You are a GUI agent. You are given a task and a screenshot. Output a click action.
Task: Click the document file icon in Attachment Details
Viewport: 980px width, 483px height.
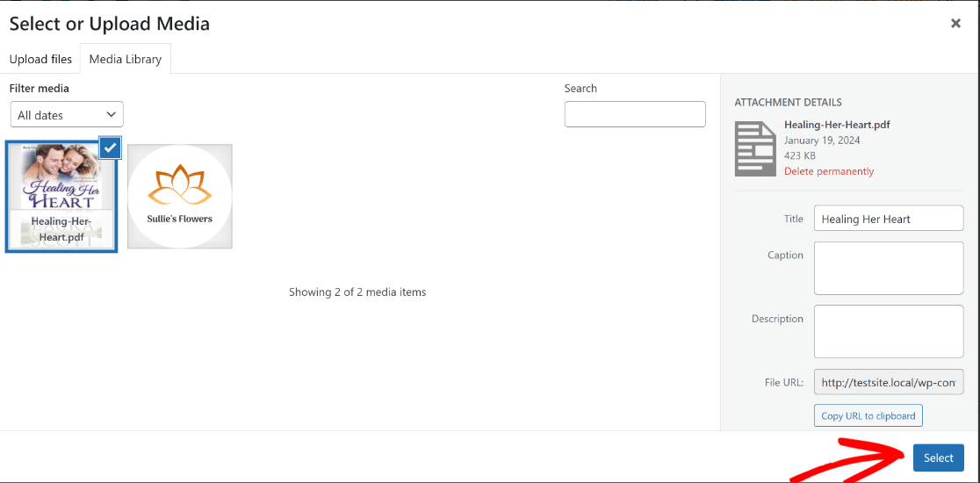pyautogui.click(x=754, y=148)
